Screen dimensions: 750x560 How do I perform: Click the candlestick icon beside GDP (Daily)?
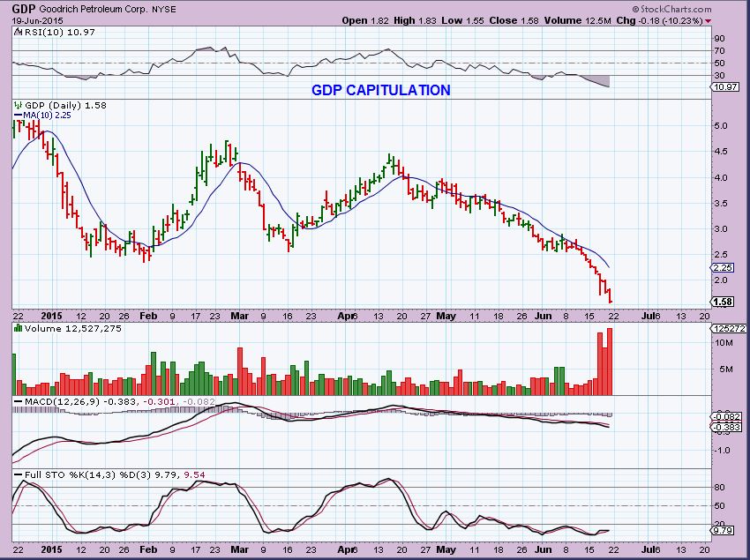pos(19,105)
